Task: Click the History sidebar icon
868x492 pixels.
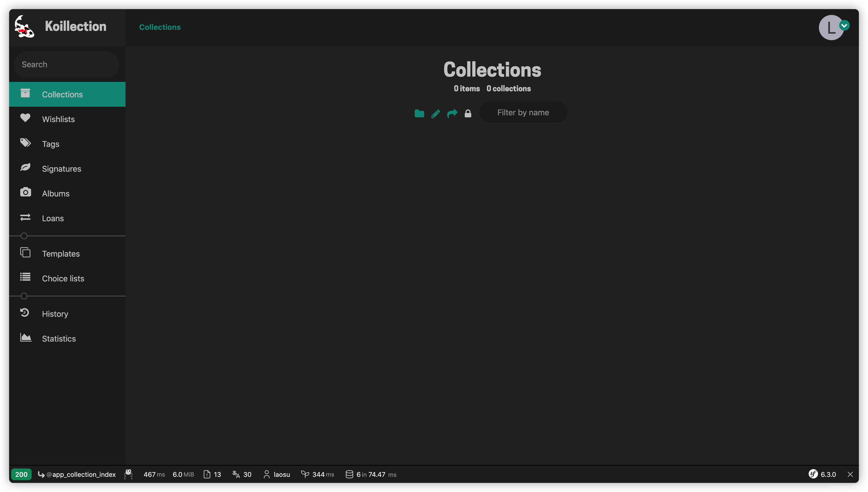Action: (x=25, y=313)
